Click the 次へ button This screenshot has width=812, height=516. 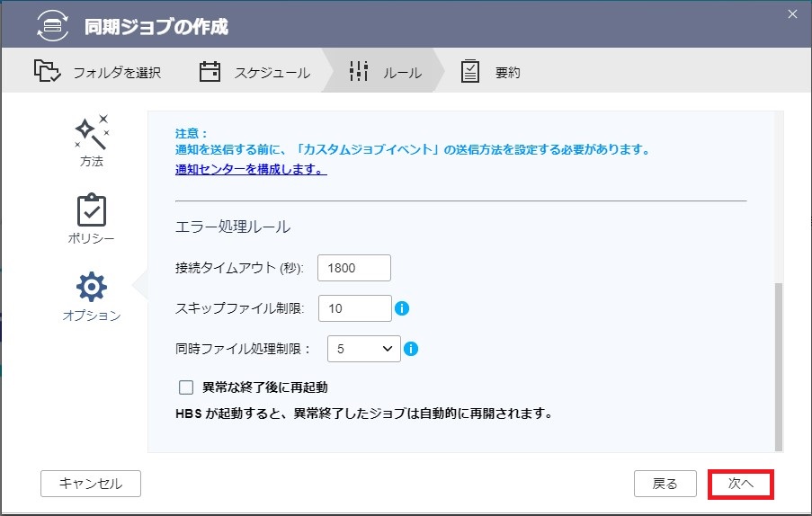741,484
